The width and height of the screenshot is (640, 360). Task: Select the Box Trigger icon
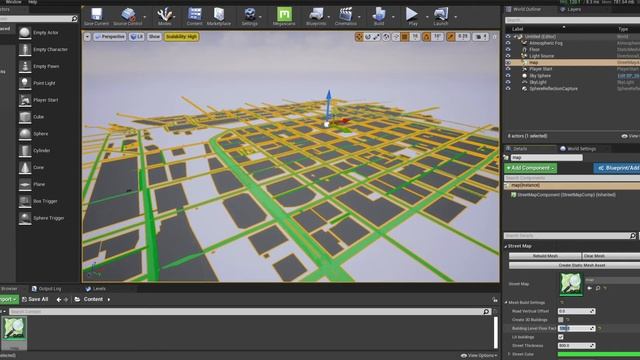(x=25, y=201)
